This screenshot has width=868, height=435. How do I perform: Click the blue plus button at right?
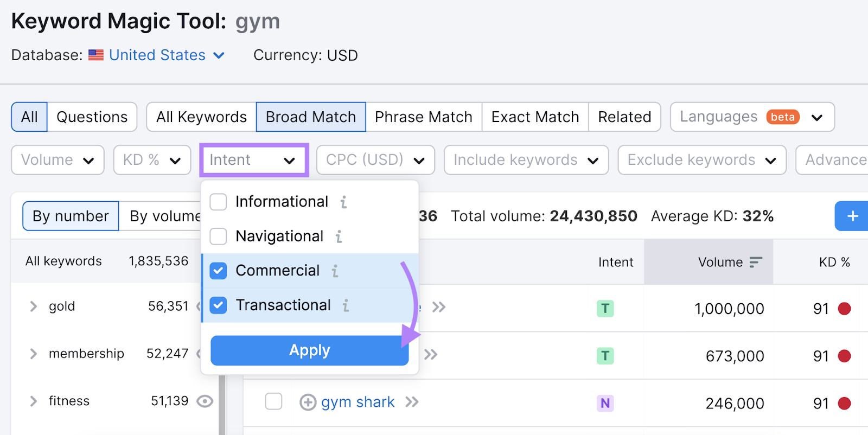coord(852,216)
